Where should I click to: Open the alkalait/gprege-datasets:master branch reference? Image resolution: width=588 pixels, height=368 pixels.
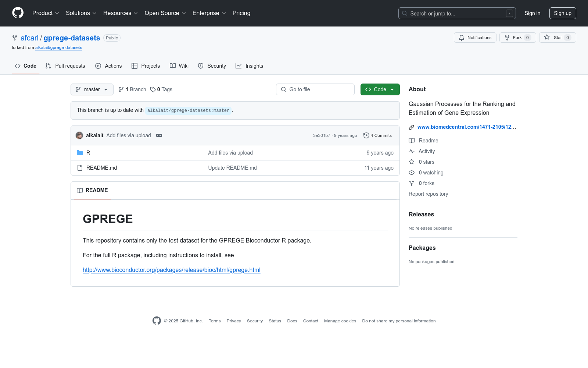pos(188,110)
